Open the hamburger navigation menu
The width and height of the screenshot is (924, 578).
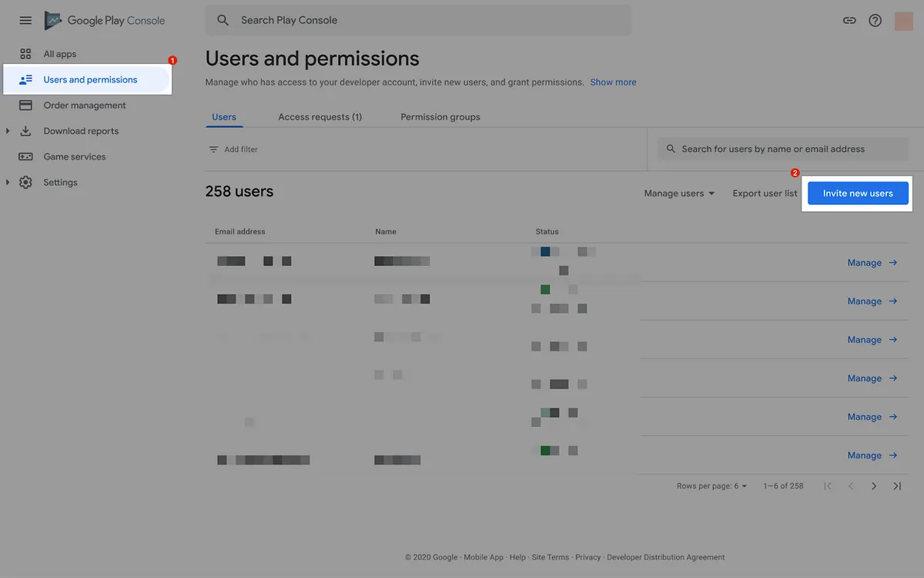click(25, 21)
